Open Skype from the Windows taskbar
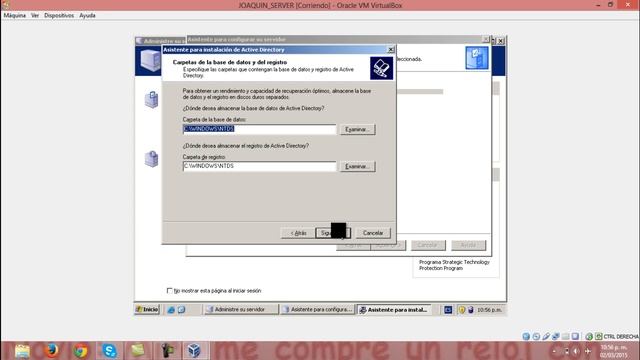640x360 pixels. tap(109, 351)
